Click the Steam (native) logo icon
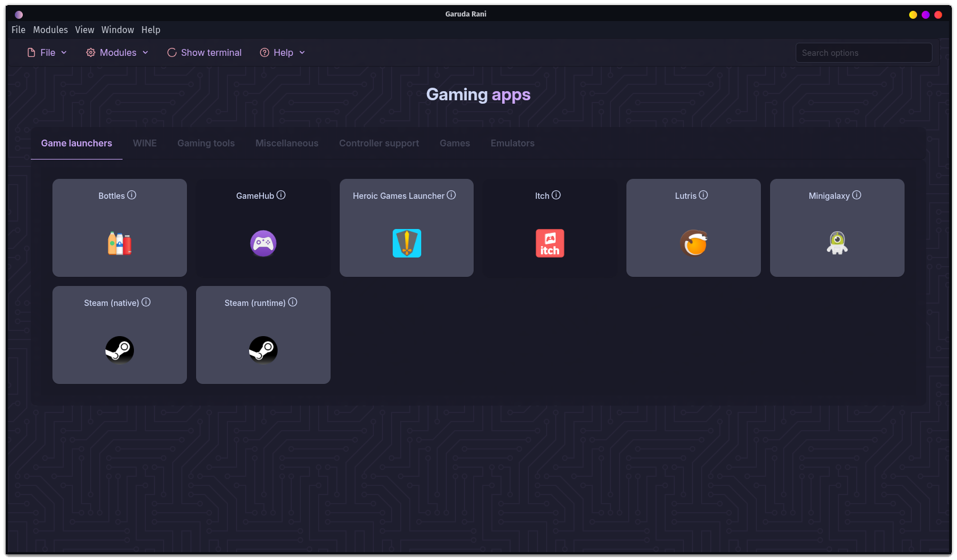This screenshot has width=957, height=560. [120, 350]
